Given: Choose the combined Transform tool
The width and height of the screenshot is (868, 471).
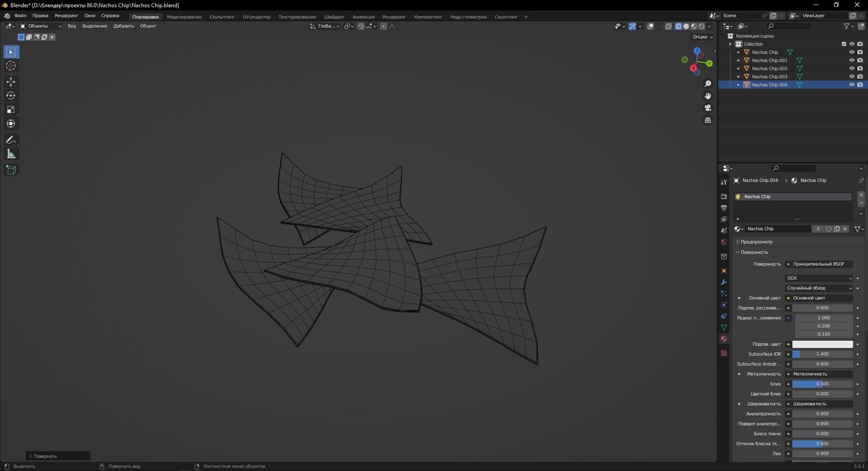Looking at the screenshot, I should tap(11, 124).
